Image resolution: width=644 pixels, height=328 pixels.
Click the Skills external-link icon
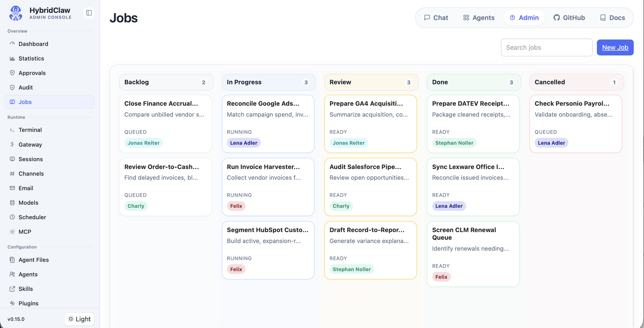[12, 288]
